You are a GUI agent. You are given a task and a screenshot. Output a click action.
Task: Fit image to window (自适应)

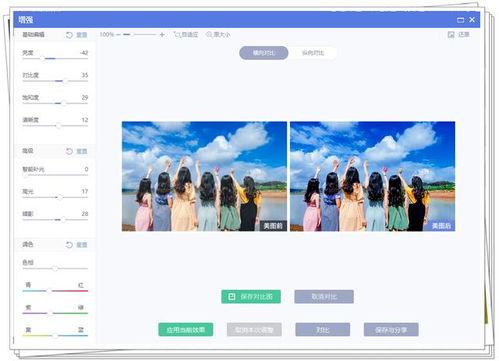coord(186,34)
